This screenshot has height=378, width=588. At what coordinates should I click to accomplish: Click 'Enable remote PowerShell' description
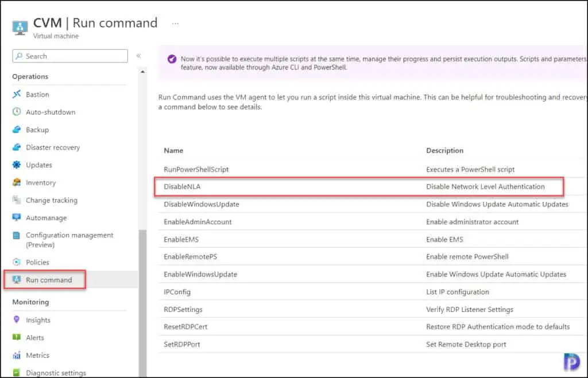click(467, 256)
